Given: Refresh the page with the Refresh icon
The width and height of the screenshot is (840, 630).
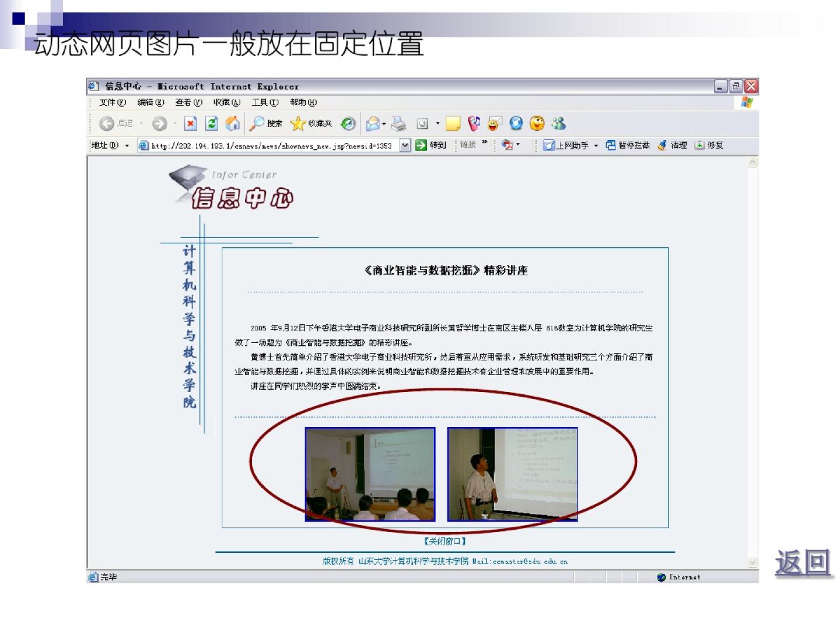Looking at the screenshot, I should click(211, 124).
